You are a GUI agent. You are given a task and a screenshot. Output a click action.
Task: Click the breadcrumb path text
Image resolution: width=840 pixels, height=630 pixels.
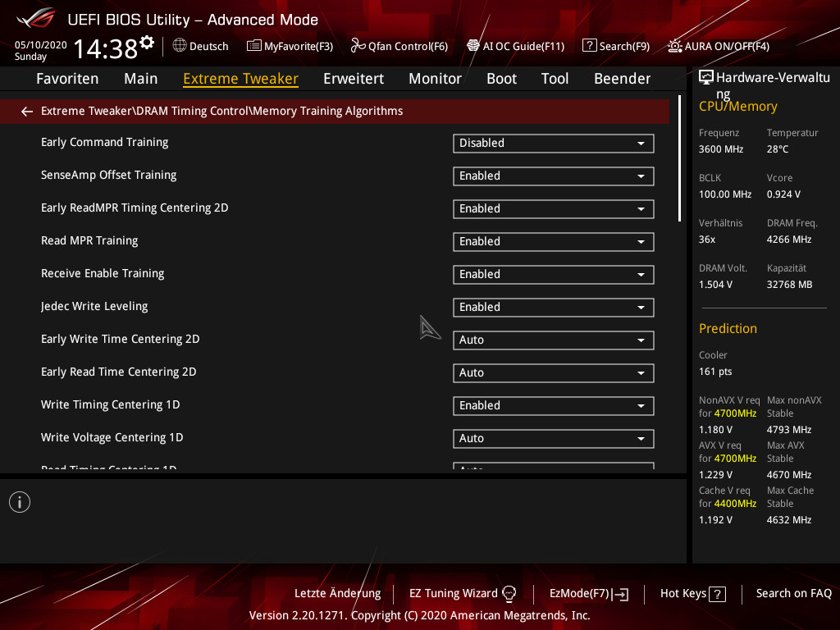[x=221, y=111]
